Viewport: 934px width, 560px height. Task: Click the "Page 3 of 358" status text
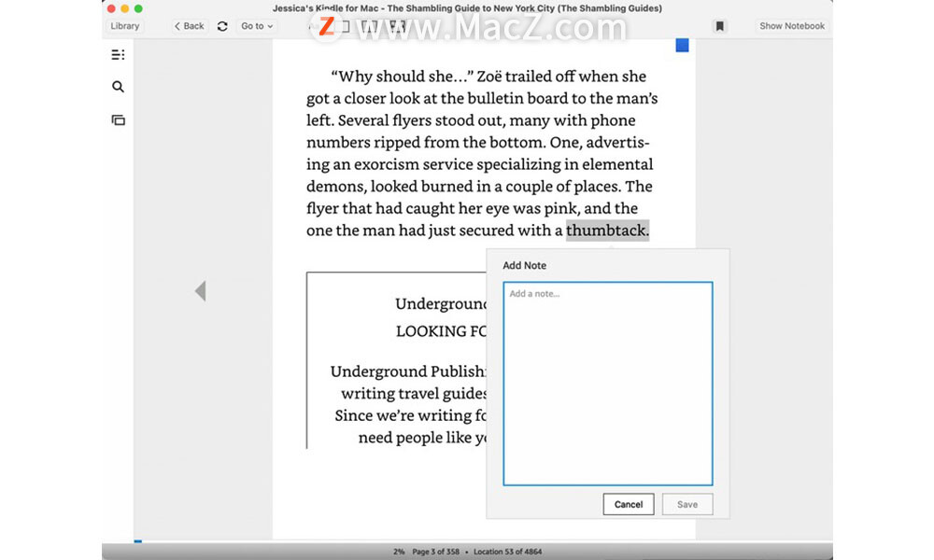tap(436, 552)
